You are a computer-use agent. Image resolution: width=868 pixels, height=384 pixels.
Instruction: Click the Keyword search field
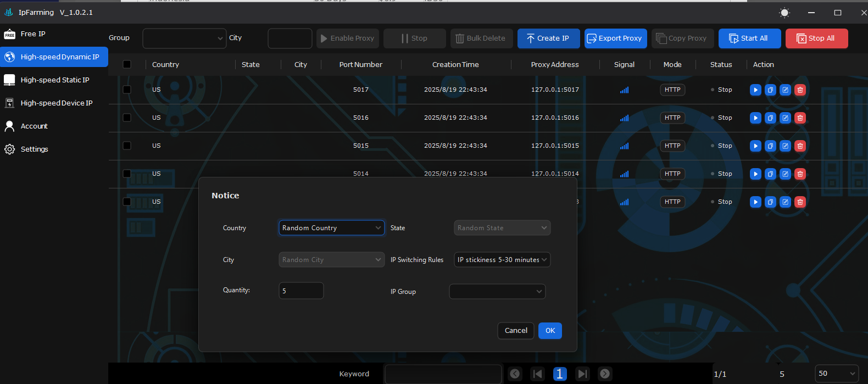point(443,374)
